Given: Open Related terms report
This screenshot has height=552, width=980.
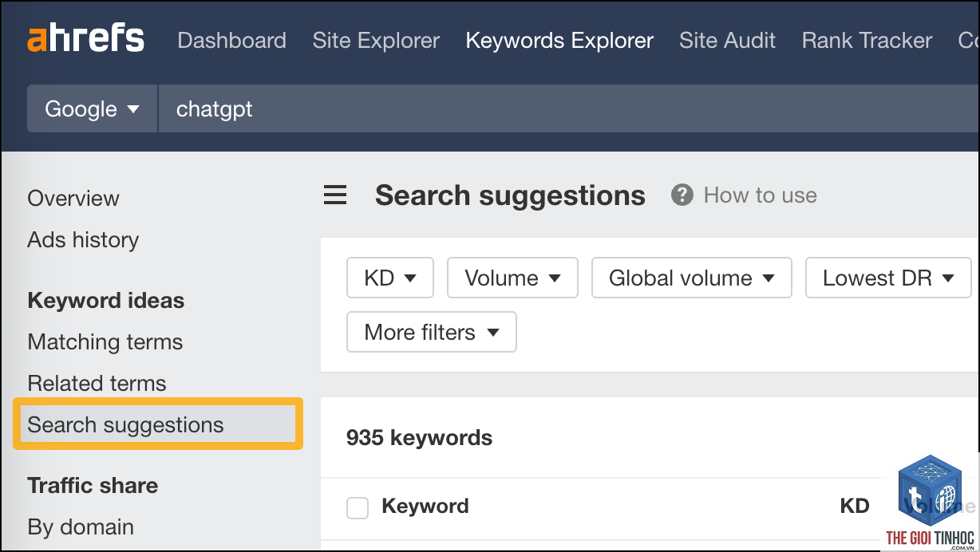Looking at the screenshot, I should coord(97,383).
